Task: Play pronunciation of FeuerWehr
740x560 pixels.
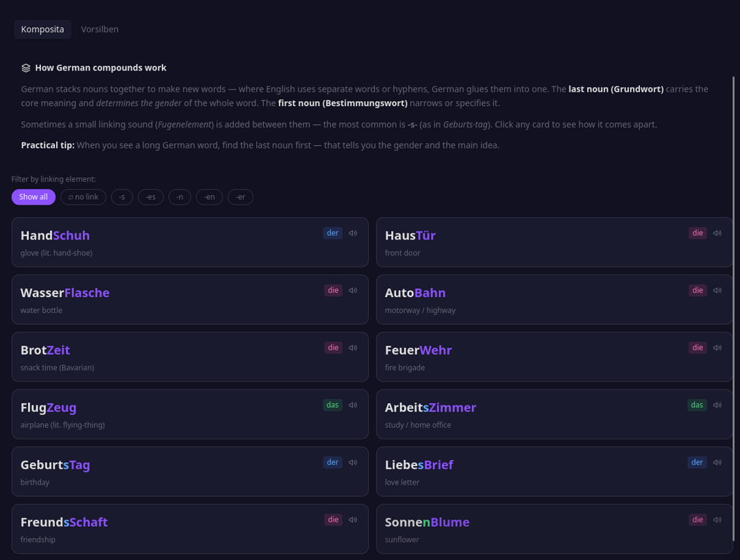Action: [x=717, y=347]
